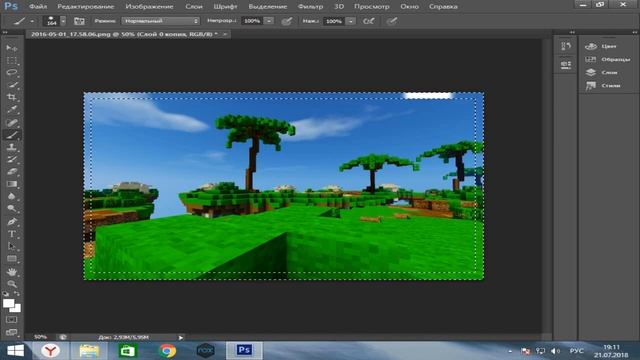Select the Rectangle shape tool
This screenshot has height=360, width=640.
(x=11, y=259)
